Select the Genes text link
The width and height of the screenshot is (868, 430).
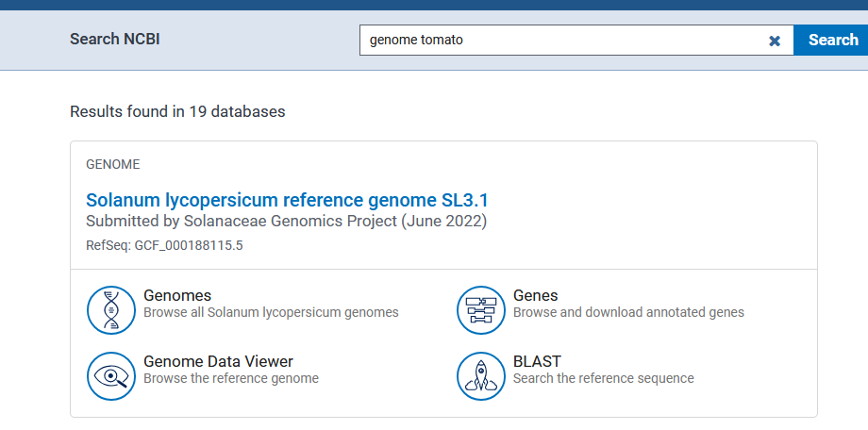click(x=535, y=295)
